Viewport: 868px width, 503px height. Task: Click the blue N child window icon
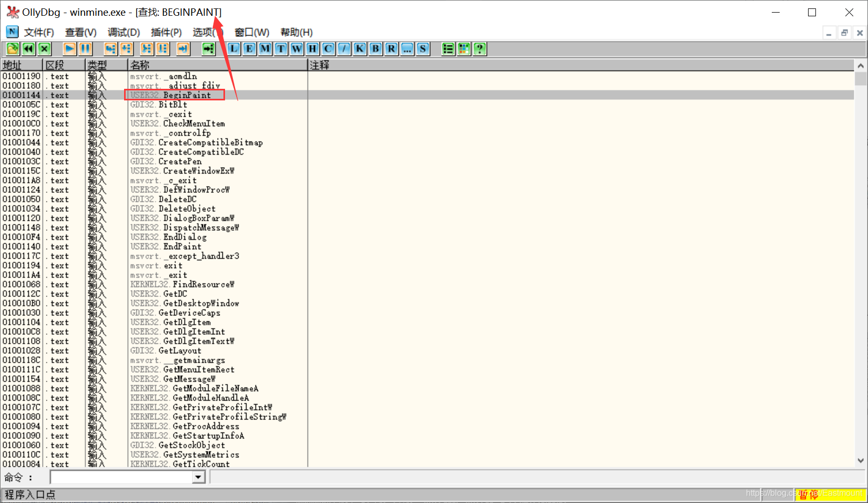(12, 32)
